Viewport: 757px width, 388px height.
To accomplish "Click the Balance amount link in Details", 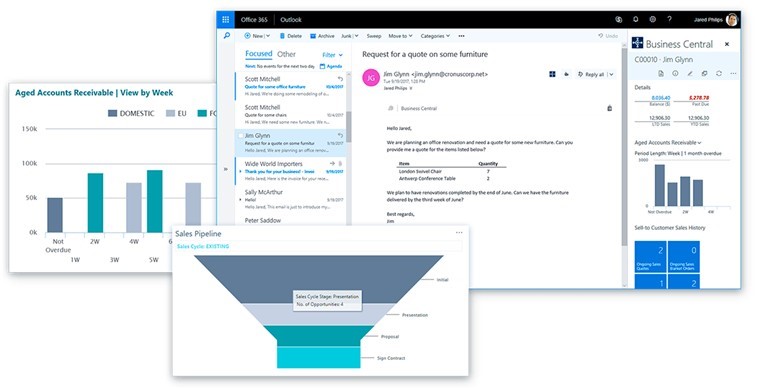I will pos(660,98).
